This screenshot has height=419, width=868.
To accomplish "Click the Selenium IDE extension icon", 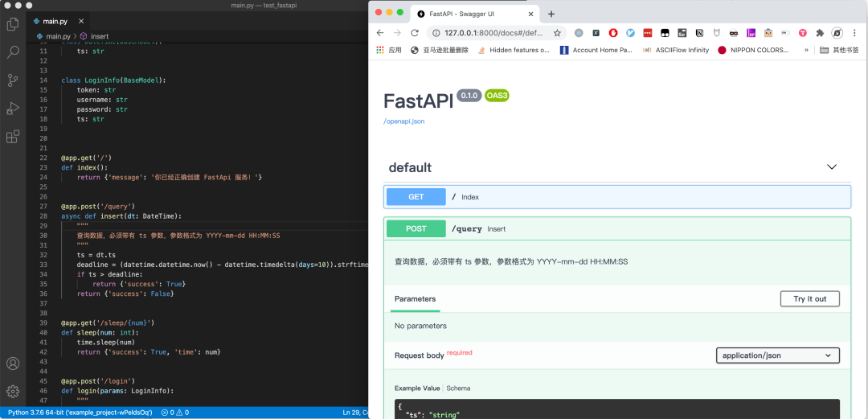I will [x=682, y=33].
